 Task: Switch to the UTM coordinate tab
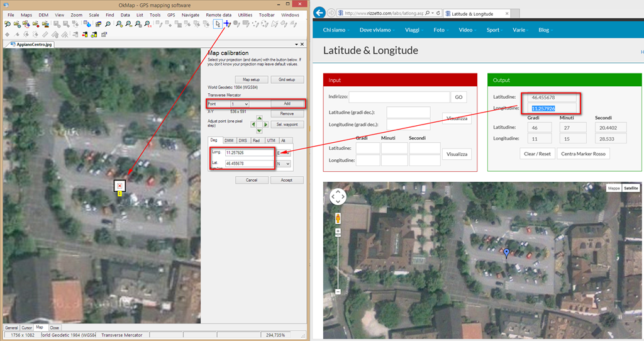point(271,140)
